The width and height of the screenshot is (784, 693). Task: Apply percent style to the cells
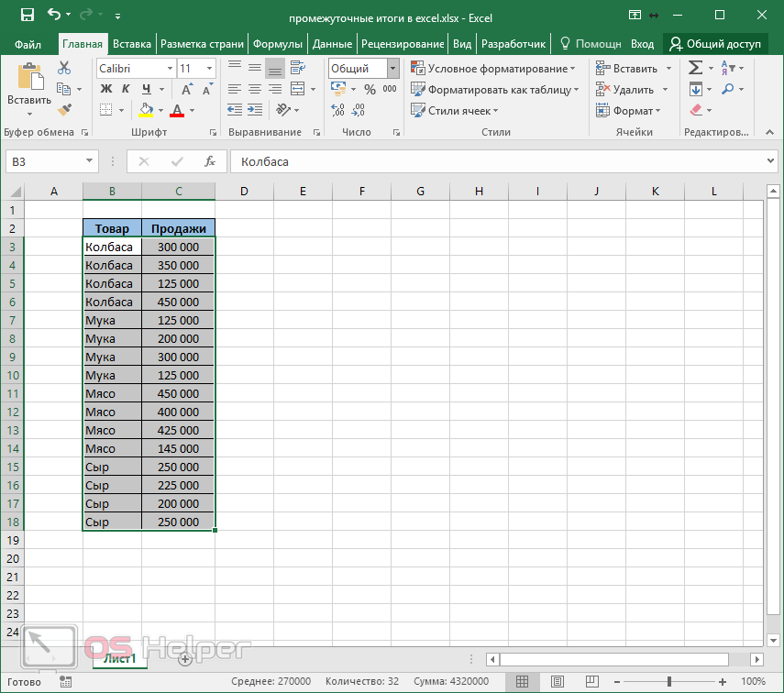tap(370, 90)
